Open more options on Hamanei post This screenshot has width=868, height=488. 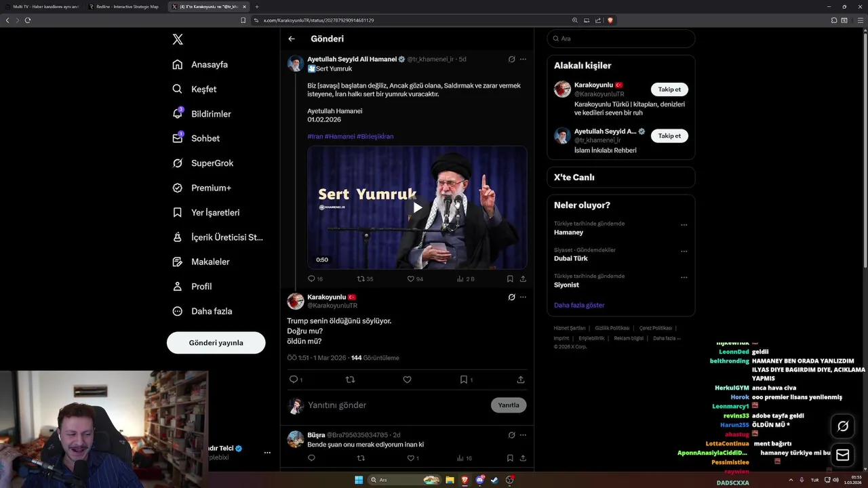[x=523, y=59]
